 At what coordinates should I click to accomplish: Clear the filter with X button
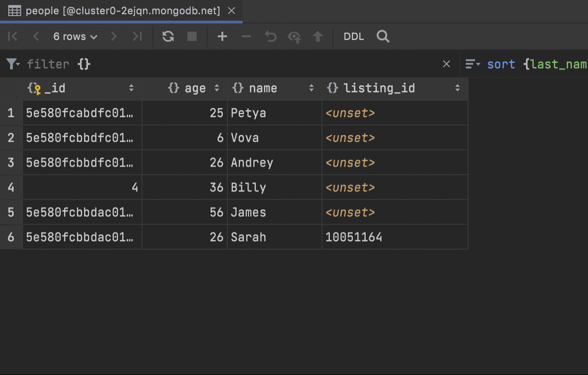point(446,64)
